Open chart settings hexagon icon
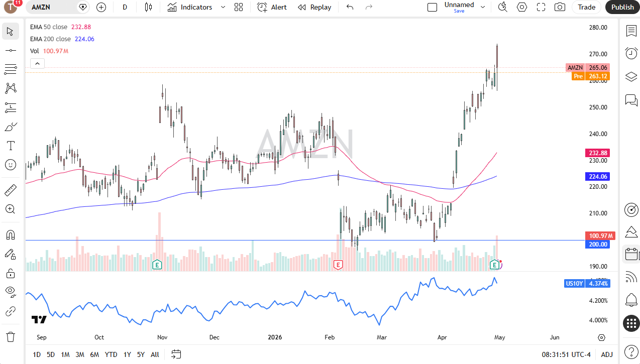 tap(522, 7)
